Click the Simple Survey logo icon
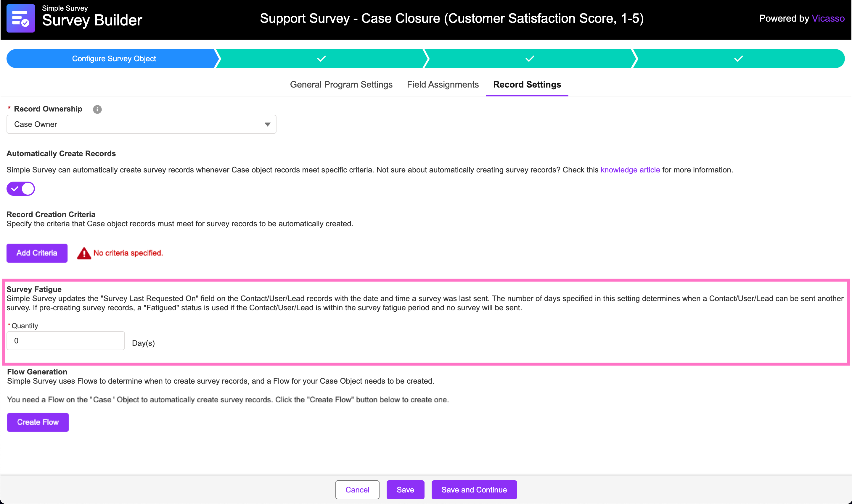This screenshot has width=852, height=504. coord(20,18)
